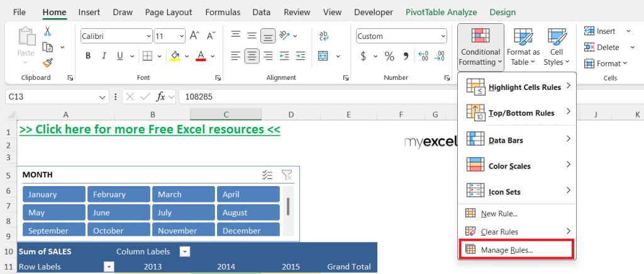Toggle Bold formatting
The height and width of the screenshot is (274, 644).
(88, 56)
